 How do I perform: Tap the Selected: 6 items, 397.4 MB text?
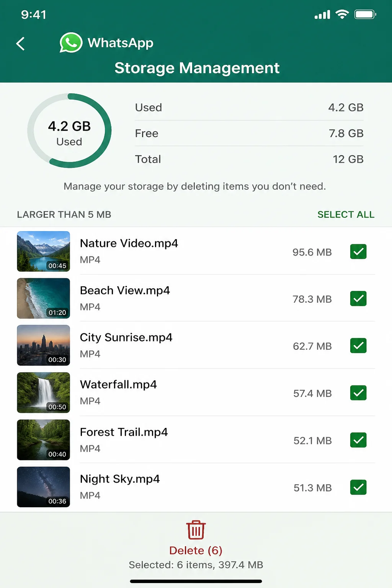click(196, 565)
